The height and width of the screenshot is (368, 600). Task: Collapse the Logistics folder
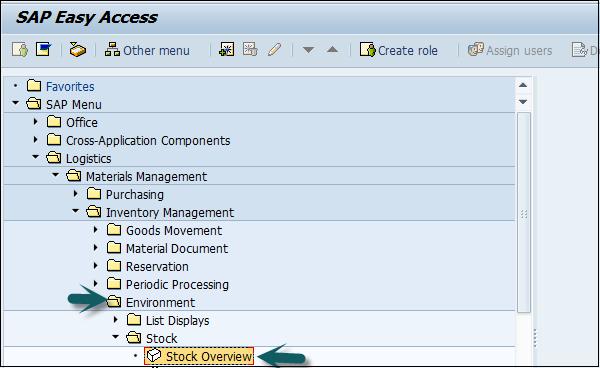pyautogui.click(x=36, y=157)
